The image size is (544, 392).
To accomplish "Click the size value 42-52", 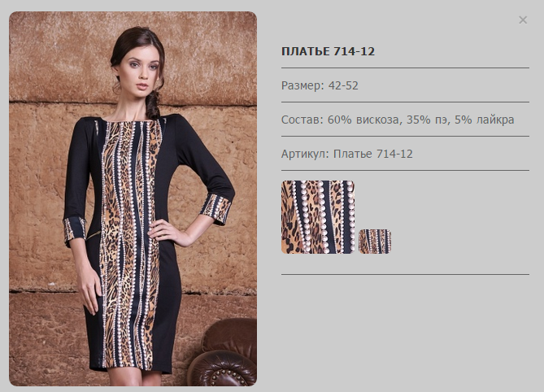I will pyautogui.click(x=343, y=85).
